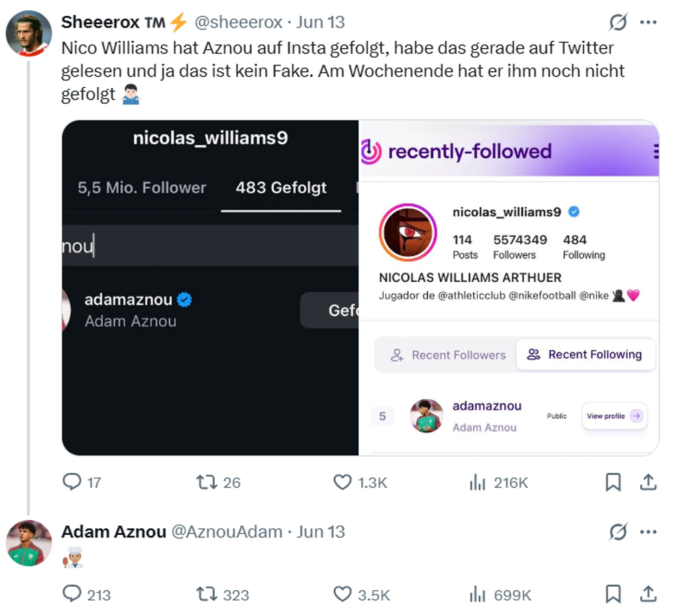Open the @sheeerox handle link

click(x=238, y=22)
